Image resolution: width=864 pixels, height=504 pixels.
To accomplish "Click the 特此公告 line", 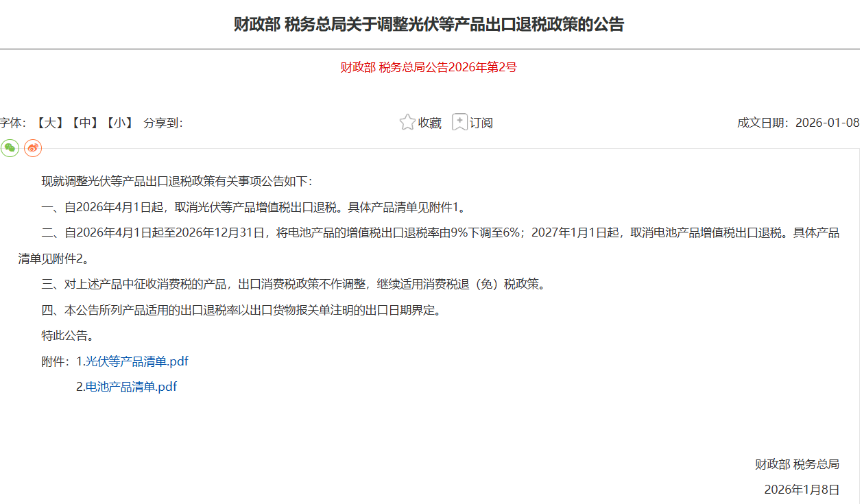I will click(68, 336).
